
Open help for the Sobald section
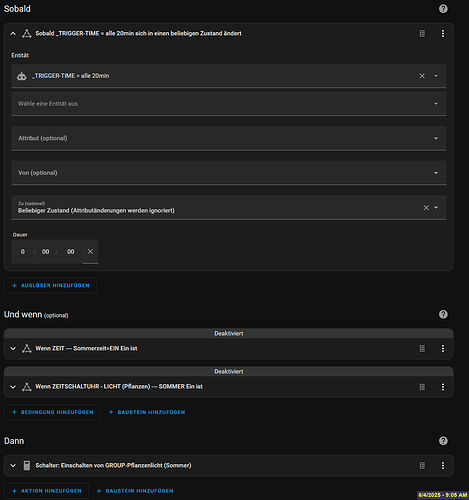[x=443, y=9]
